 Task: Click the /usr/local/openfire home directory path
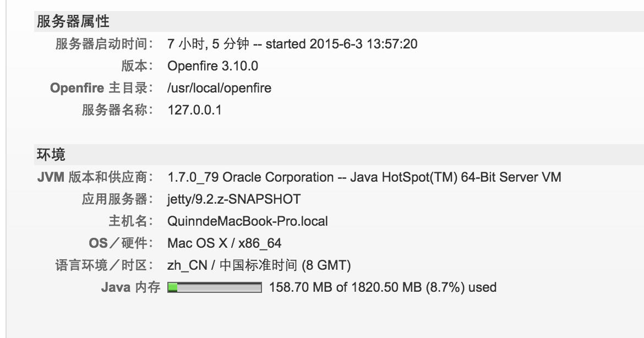coord(219,88)
